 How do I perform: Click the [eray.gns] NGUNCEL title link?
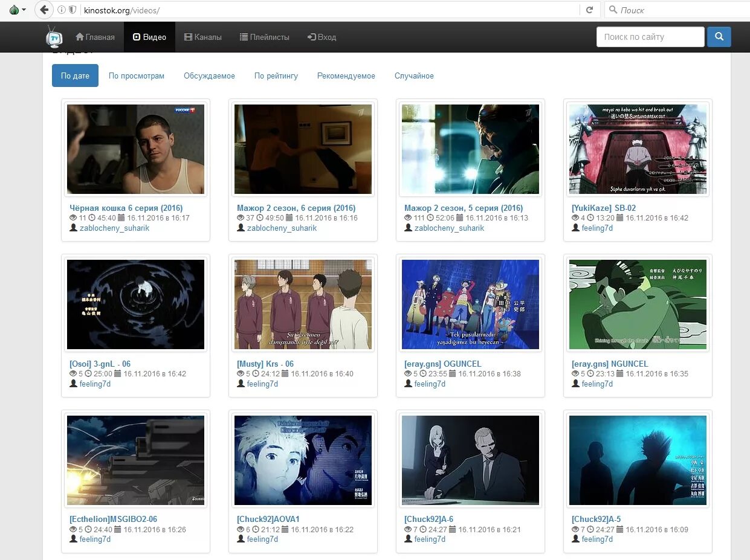pos(610,364)
